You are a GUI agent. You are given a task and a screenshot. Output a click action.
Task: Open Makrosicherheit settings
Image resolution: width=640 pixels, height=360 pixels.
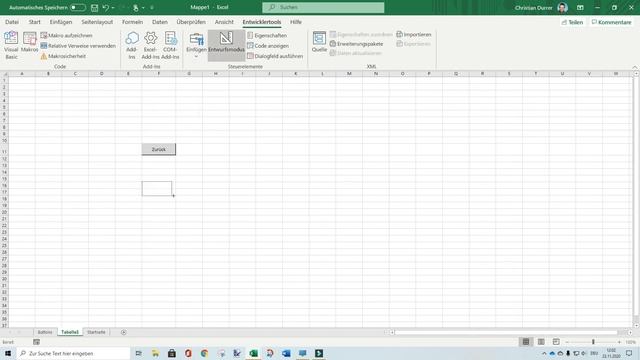tap(63, 56)
